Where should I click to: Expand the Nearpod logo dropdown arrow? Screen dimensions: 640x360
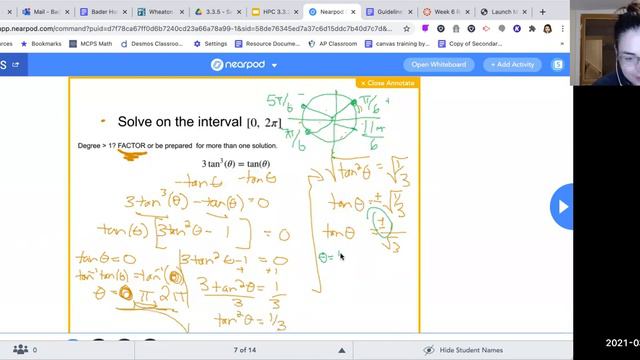274,65
